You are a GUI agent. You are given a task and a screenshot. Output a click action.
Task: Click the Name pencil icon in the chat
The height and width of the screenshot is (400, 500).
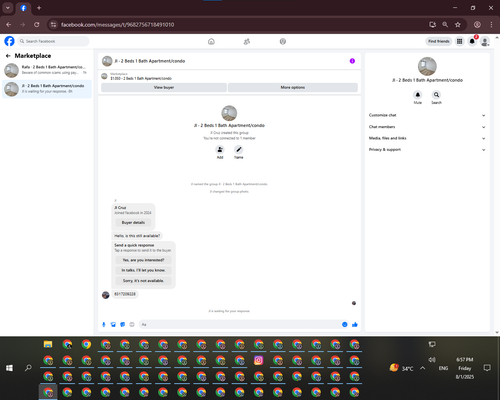coord(239,149)
